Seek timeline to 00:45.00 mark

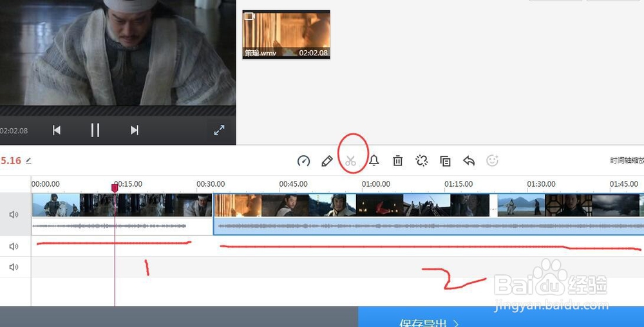click(293, 184)
